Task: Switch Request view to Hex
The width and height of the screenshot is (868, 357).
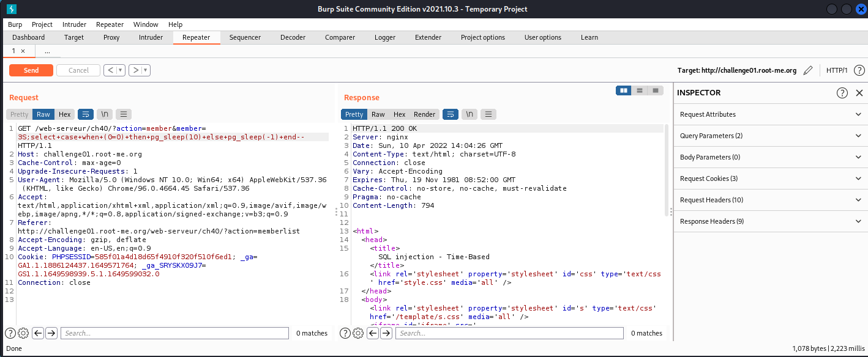Action: (65, 114)
